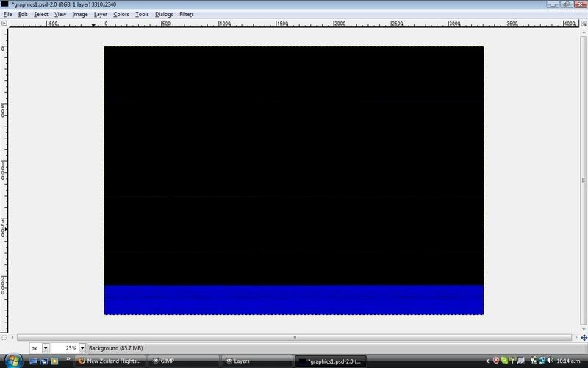Click the GIMP window icon in title bar
This screenshot has height=368, width=588.
point(5,4)
